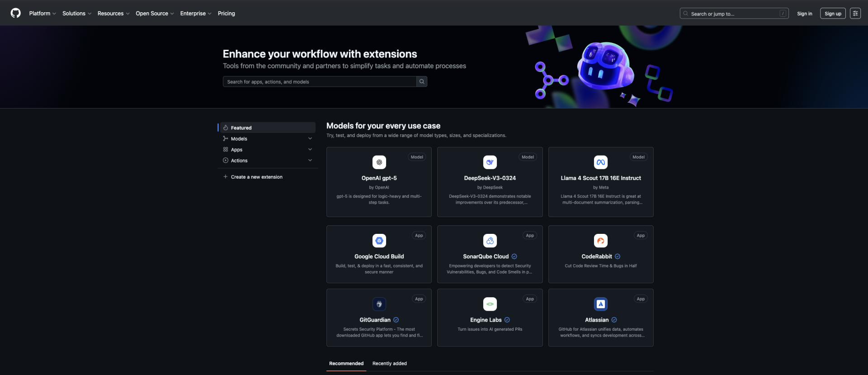The width and height of the screenshot is (868, 375).
Task: Click the verified badge next to Engine Labs
Action: click(x=507, y=320)
